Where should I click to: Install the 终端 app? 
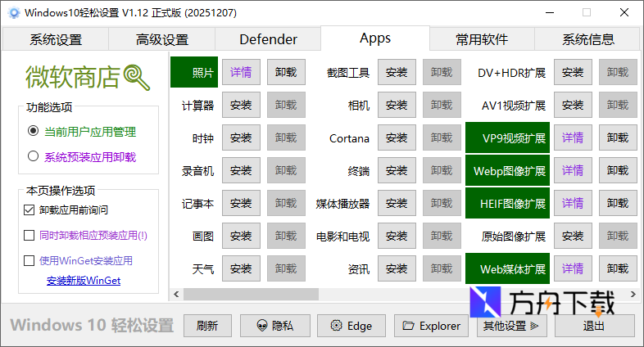(397, 170)
